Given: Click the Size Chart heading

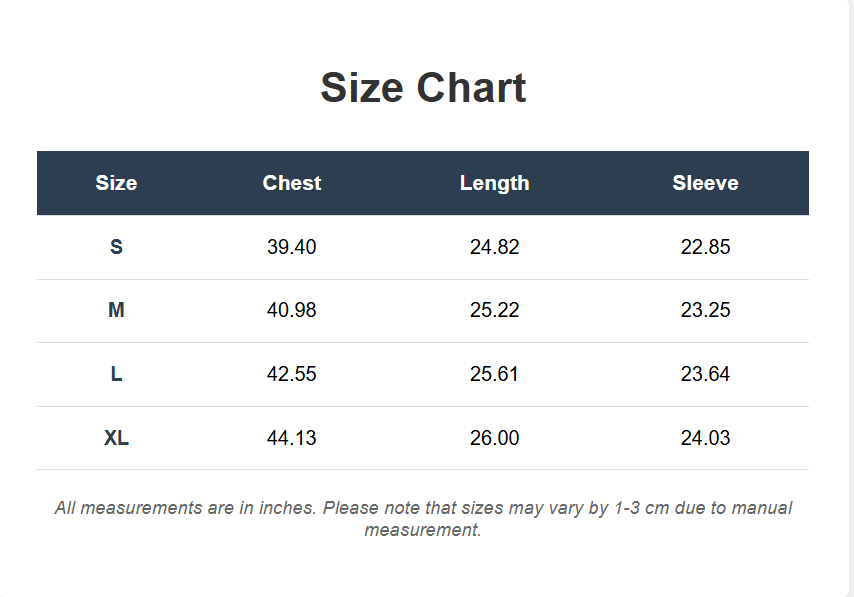Looking at the screenshot, I should click(x=423, y=88).
